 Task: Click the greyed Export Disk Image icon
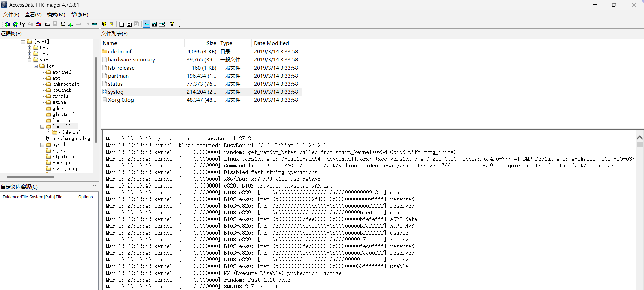(x=55, y=24)
